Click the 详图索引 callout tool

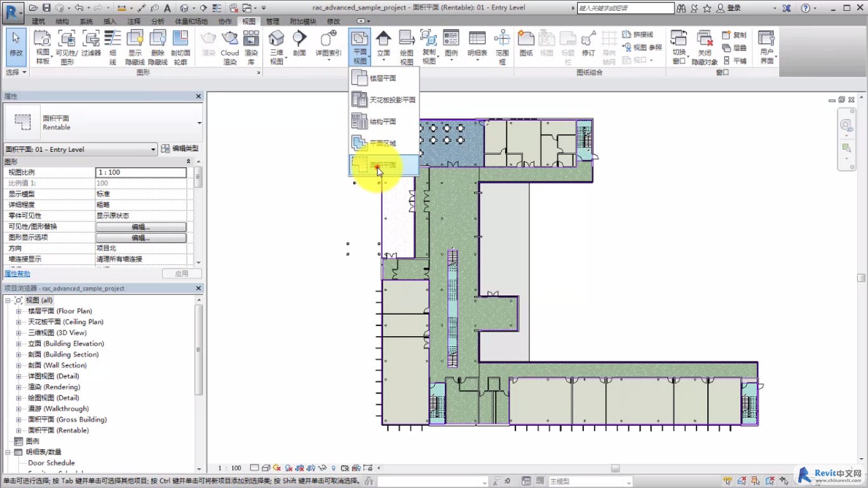pos(329,47)
